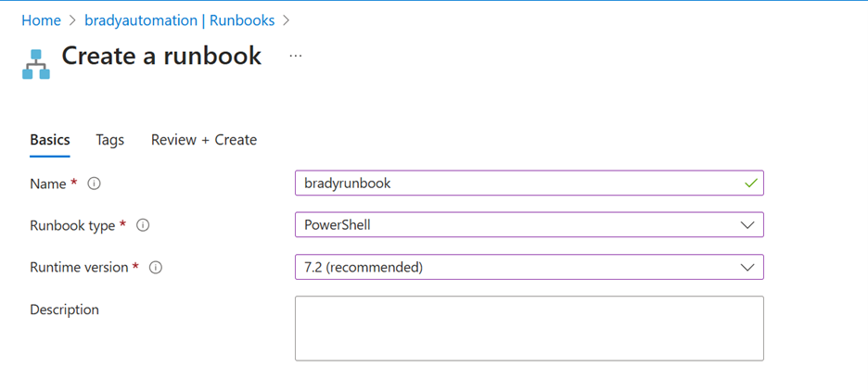Screen dimensions: 868x392
Task: Click the Create a runbook page title
Action: point(161,56)
